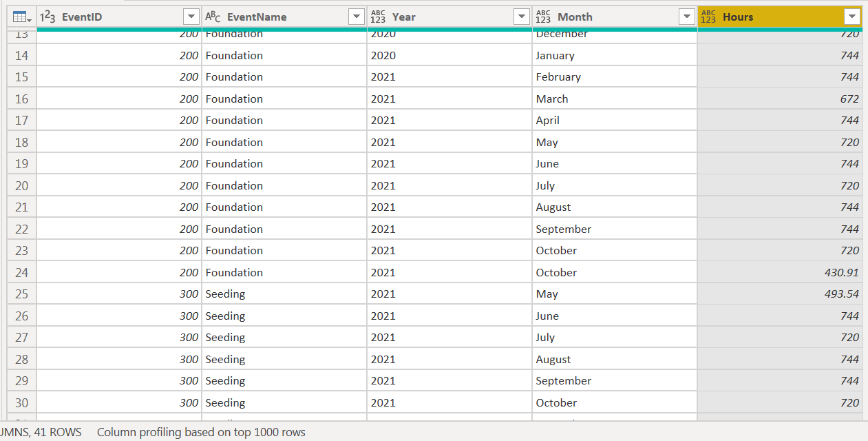
Task: Click 'Seeding' EventName cell in row 25
Action: pos(284,294)
